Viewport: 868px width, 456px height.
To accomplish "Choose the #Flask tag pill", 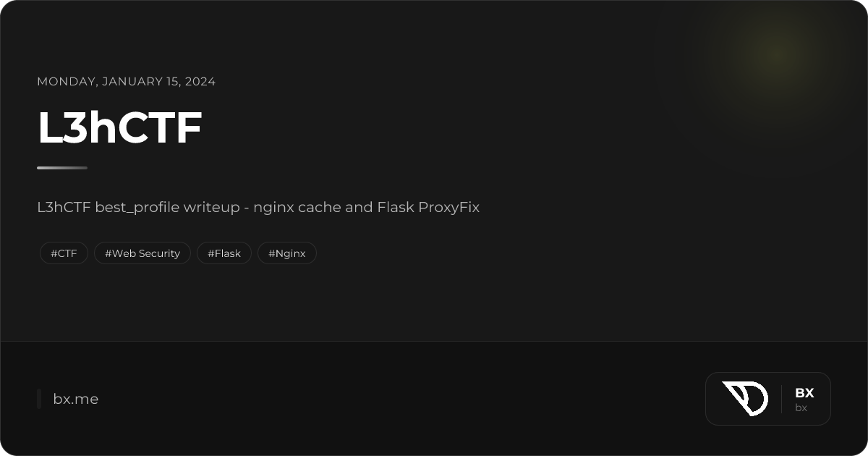I will click(224, 253).
